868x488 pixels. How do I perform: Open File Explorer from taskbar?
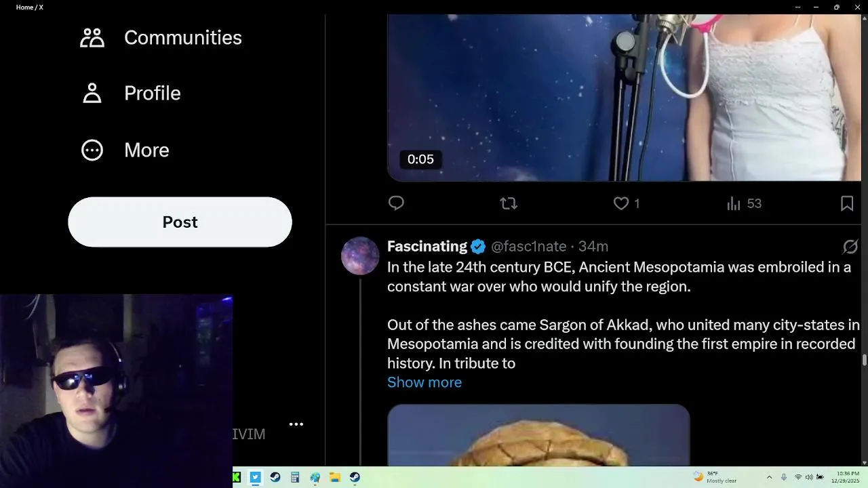334,477
